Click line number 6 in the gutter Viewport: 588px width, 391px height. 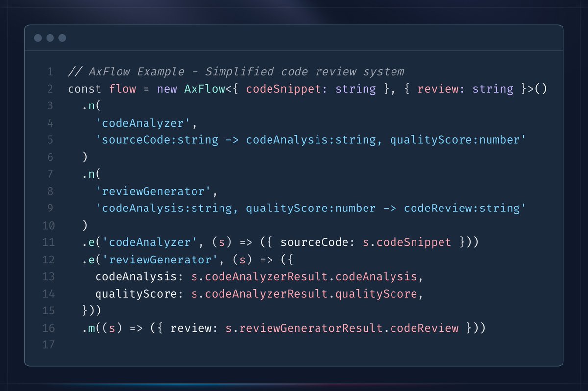coord(49,157)
